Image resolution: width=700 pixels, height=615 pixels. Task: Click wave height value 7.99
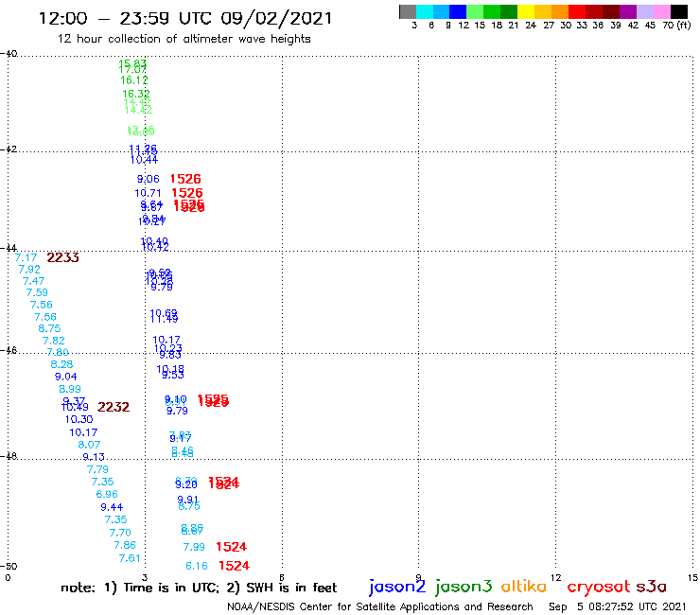point(194,547)
